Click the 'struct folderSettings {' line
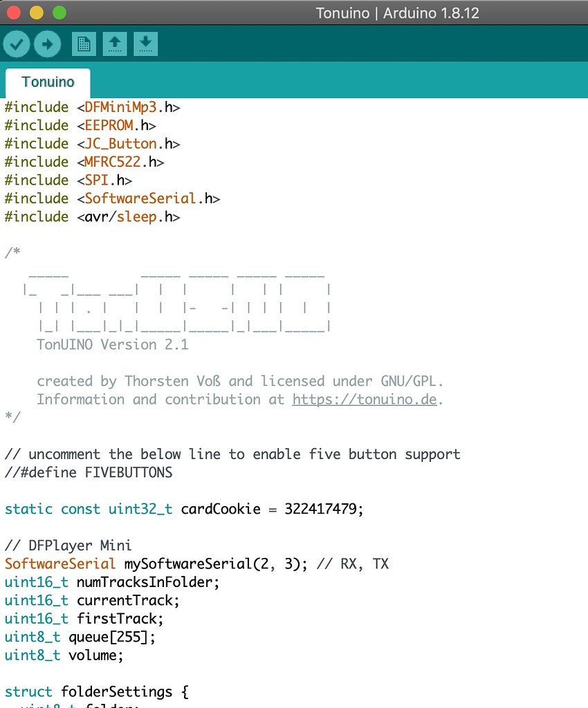588x708 pixels. point(96,691)
